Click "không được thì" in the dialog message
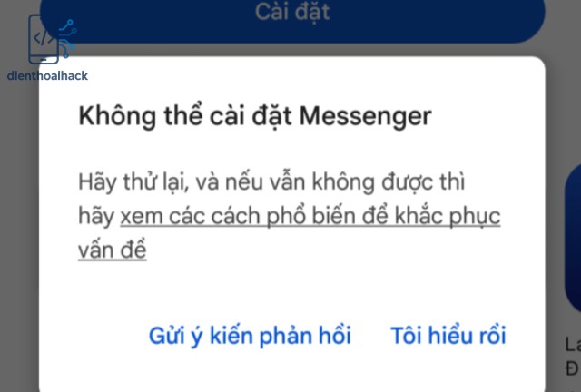The width and height of the screenshot is (581, 392). (x=389, y=181)
